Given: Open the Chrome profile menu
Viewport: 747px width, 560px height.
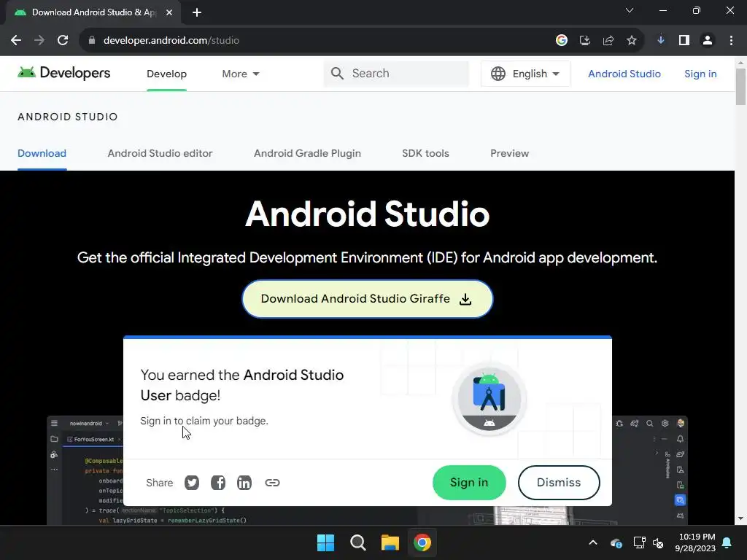Looking at the screenshot, I should pos(708,41).
